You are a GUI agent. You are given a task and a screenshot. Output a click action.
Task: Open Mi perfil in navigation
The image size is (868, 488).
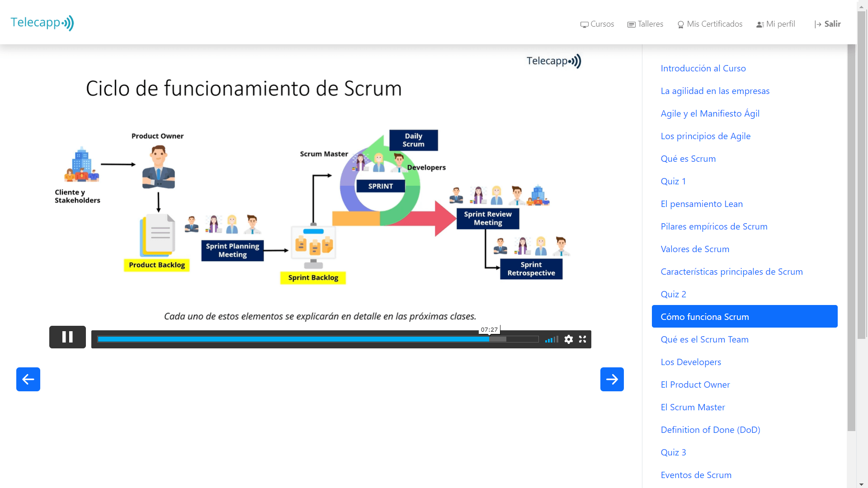point(776,24)
